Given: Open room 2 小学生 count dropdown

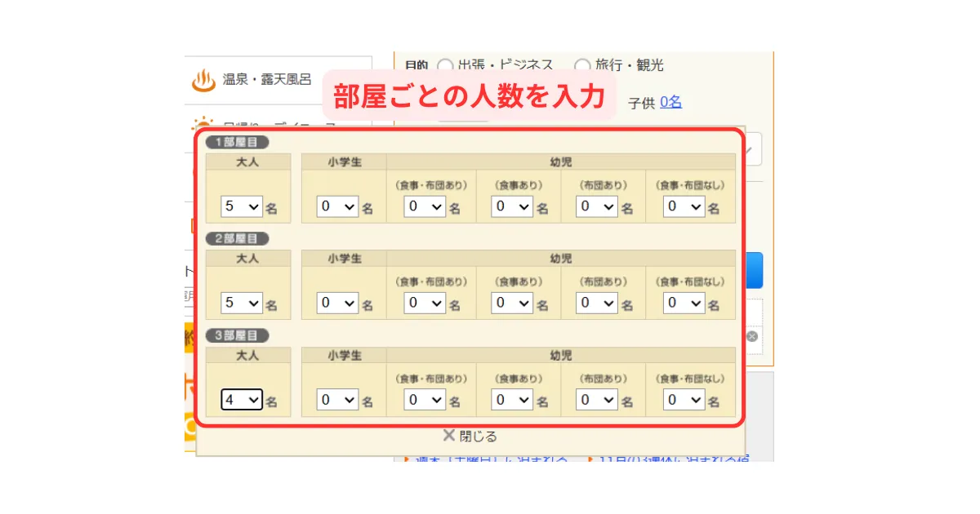Looking at the screenshot, I should point(337,304).
